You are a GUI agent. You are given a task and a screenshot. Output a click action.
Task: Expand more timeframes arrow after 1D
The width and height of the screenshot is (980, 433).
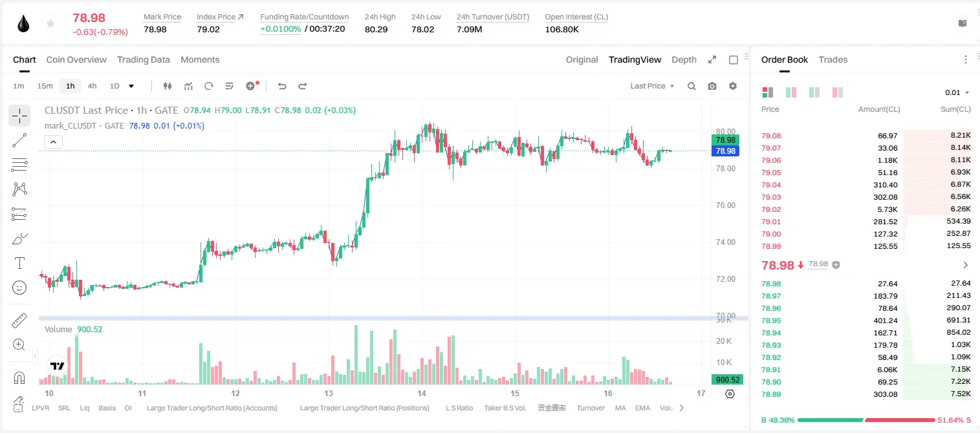[131, 86]
